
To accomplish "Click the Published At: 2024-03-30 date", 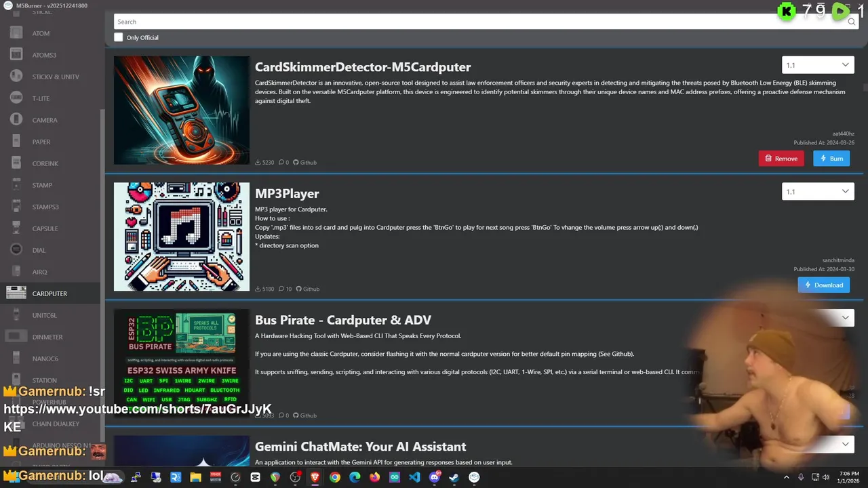I will (824, 269).
